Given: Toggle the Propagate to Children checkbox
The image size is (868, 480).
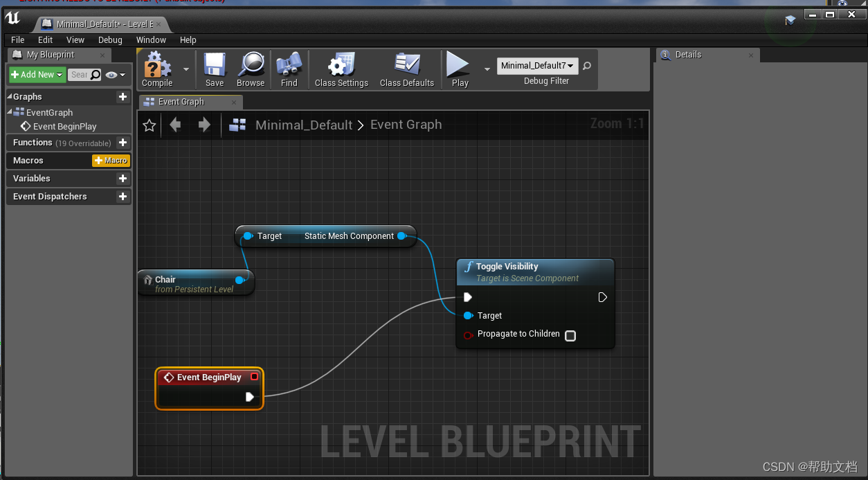Looking at the screenshot, I should point(570,336).
